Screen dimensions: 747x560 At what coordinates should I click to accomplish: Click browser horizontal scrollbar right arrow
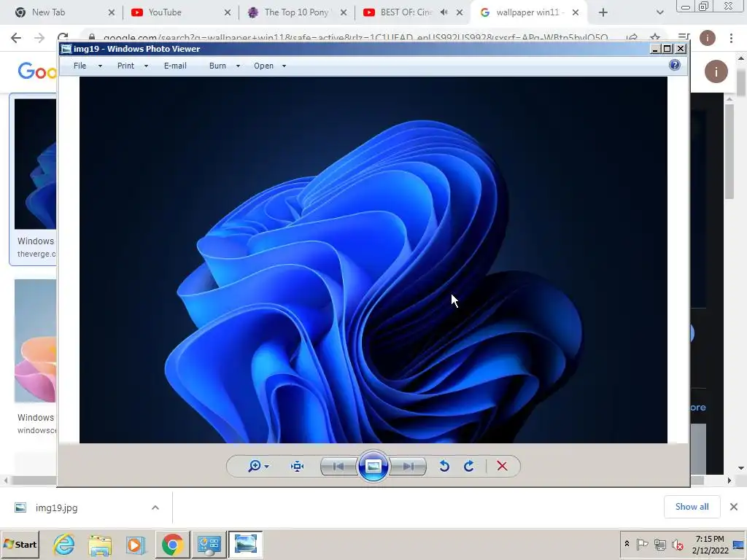point(729,481)
